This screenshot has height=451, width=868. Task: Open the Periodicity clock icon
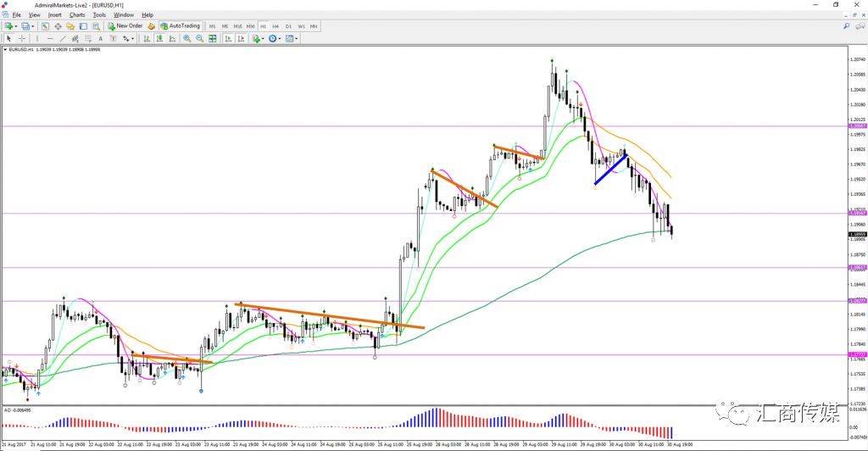coord(272,39)
